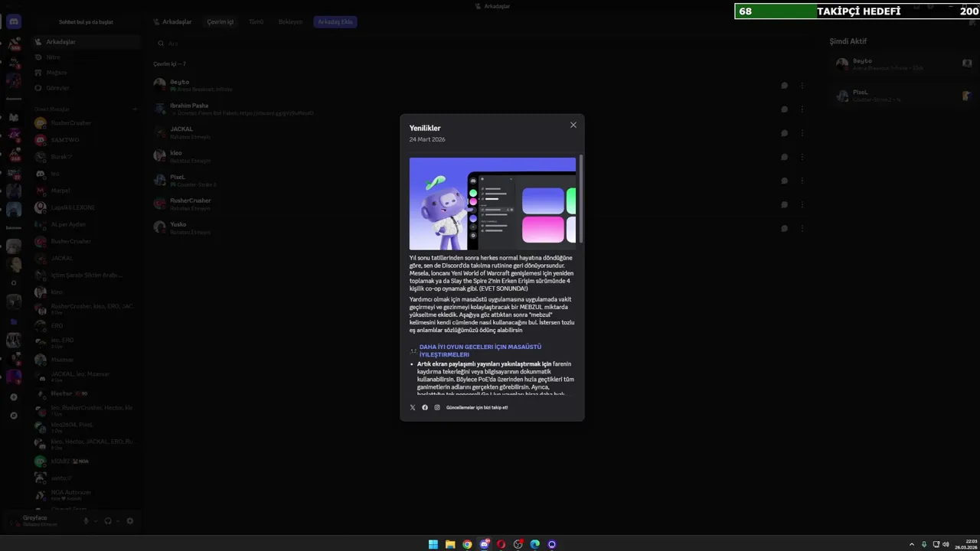
Task: Open Beyto's card in Şimdi Aktif
Action: 903,64
